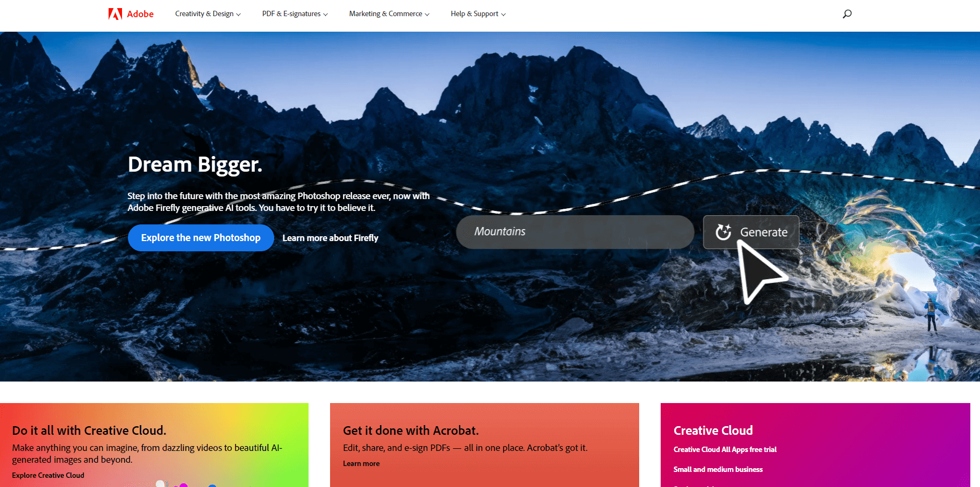This screenshot has width=980, height=487.
Task: Open Marketing & Commerce menu
Action: click(389, 14)
